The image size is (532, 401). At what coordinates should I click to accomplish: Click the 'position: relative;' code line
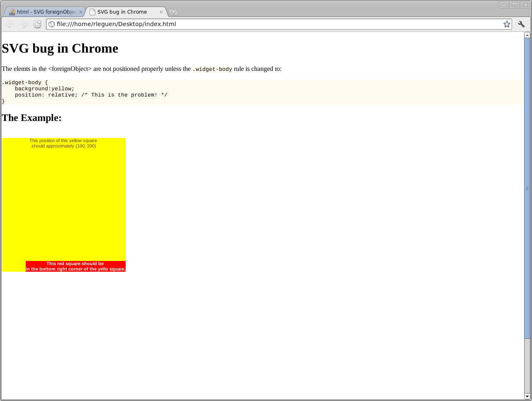[91, 95]
